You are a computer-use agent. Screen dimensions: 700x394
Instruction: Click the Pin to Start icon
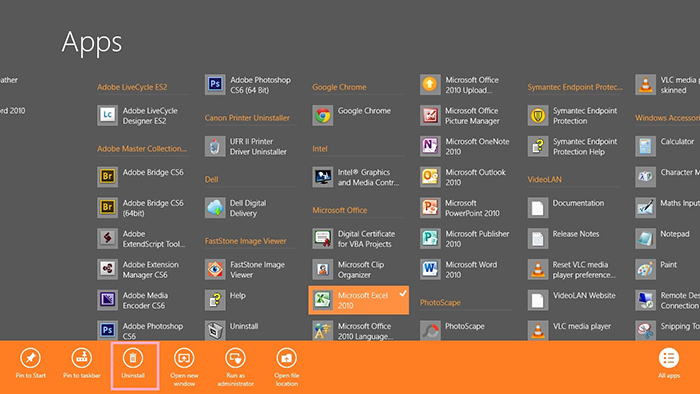pos(30,358)
